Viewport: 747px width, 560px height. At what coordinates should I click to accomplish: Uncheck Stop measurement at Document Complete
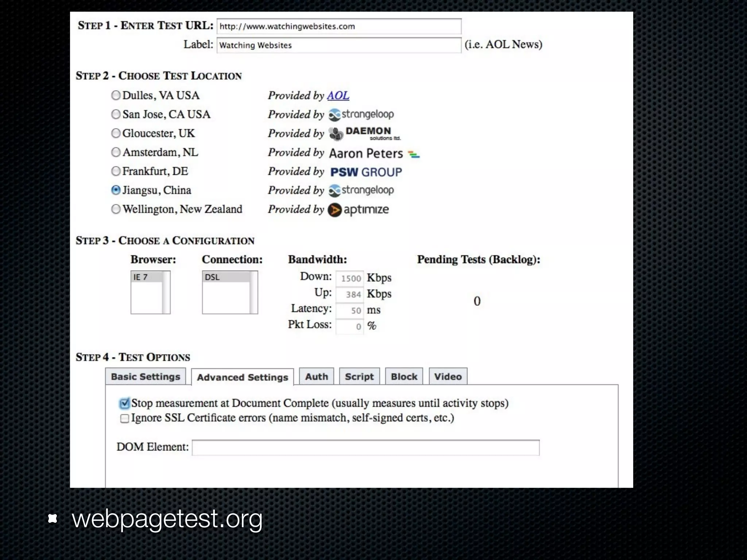(124, 403)
